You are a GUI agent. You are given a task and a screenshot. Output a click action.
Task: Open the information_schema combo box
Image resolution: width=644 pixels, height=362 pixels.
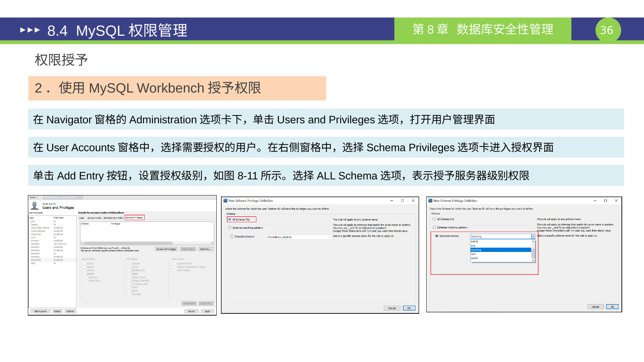[299, 237]
